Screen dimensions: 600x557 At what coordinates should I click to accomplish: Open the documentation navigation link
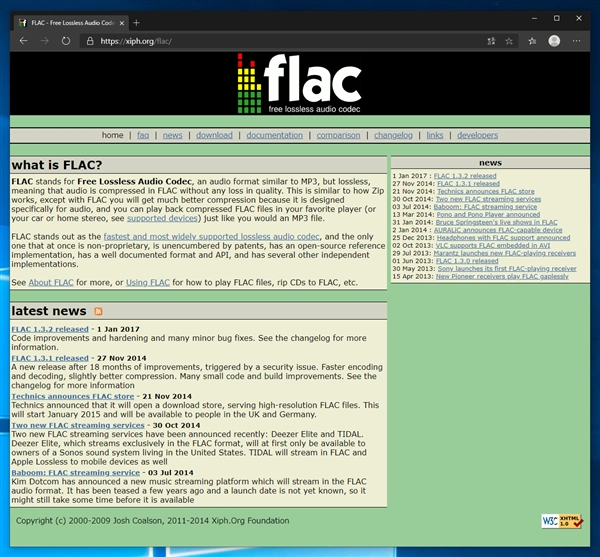[x=274, y=135]
